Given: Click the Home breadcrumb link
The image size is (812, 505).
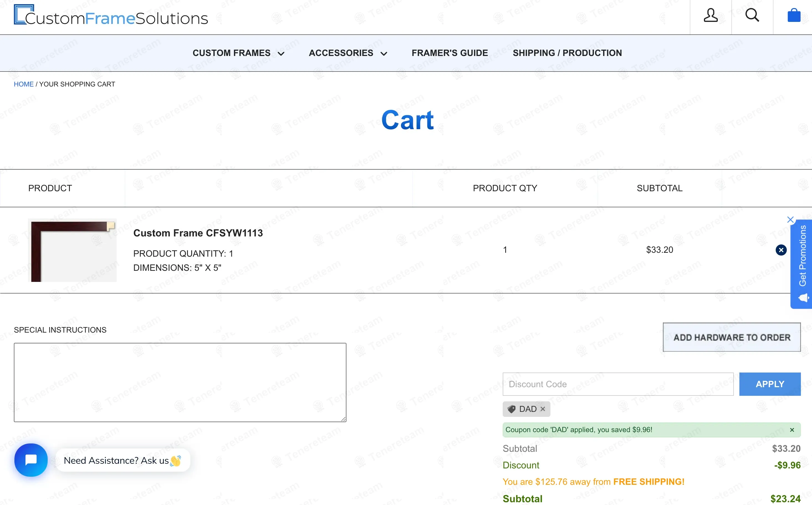Looking at the screenshot, I should [23, 84].
